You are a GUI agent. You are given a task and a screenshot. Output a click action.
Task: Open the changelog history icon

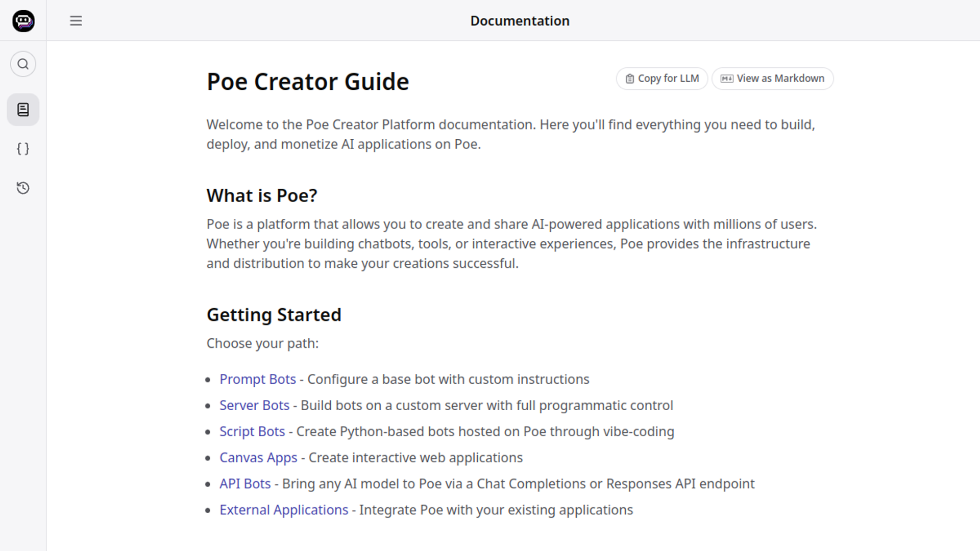(x=23, y=188)
